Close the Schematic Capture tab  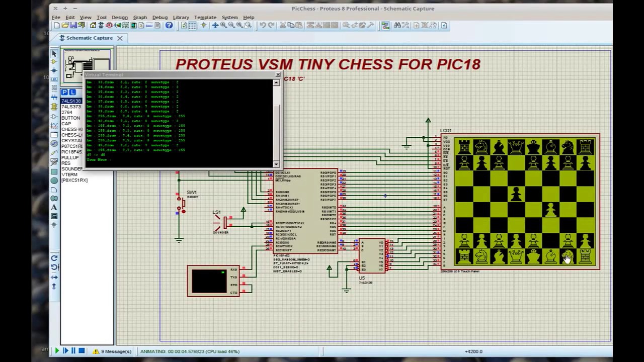[120, 38]
